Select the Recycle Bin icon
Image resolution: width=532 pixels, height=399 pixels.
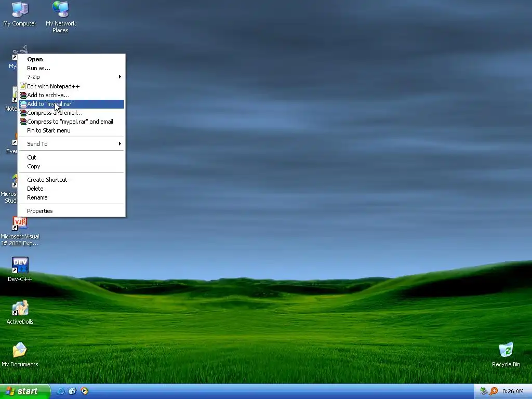[506, 354]
